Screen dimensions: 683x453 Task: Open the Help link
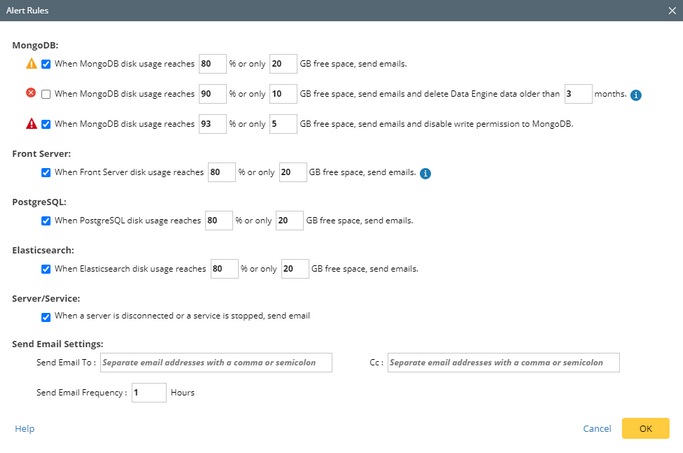[x=24, y=428]
